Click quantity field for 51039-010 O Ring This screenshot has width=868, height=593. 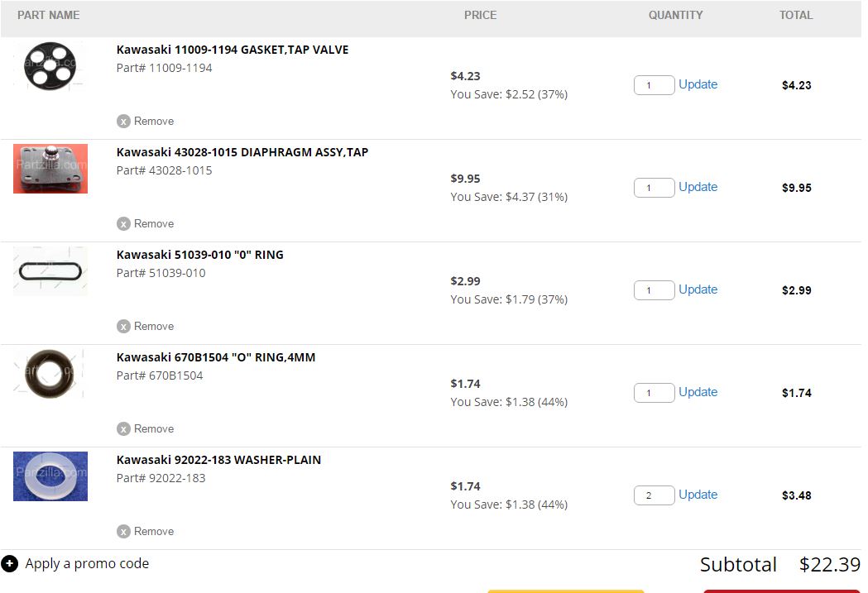[x=654, y=290]
